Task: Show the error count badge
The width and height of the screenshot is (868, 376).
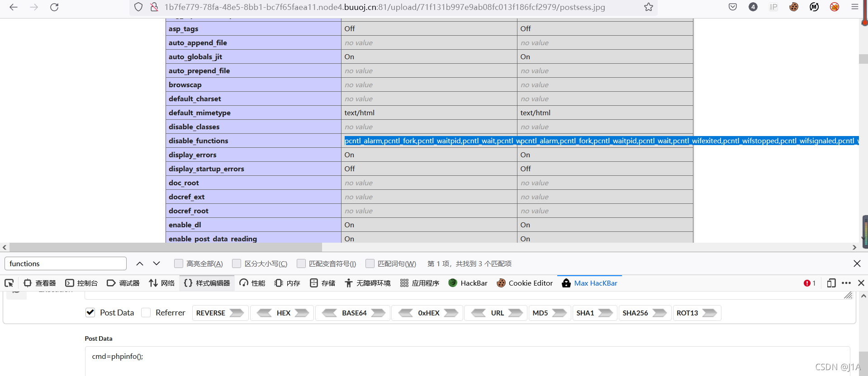Action: [810, 283]
